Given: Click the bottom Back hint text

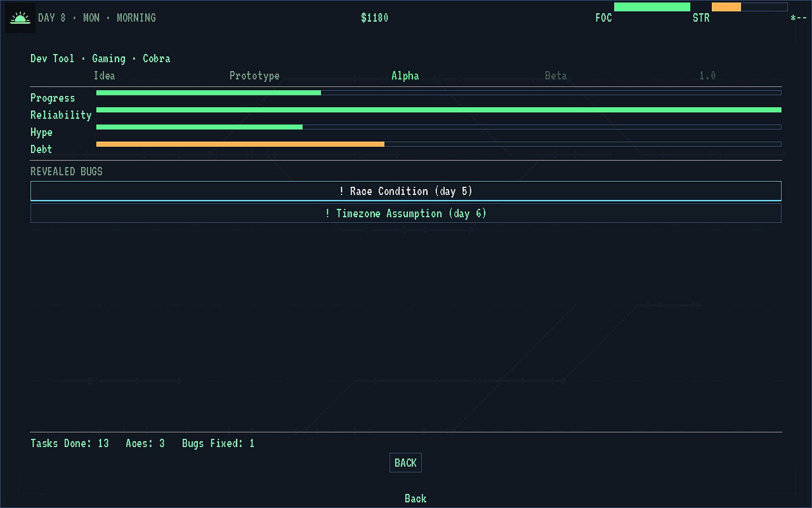Looking at the screenshot, I should (x=415, y=499).
